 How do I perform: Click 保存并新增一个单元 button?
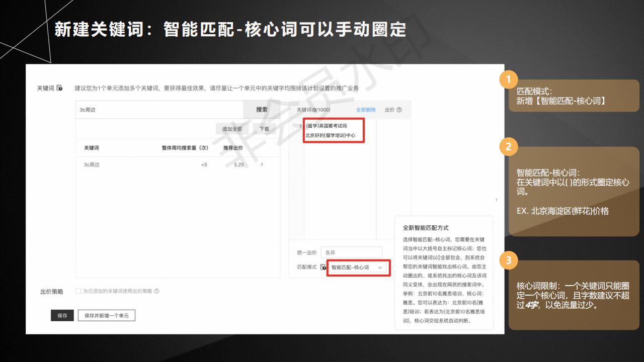tap(107, 316)
